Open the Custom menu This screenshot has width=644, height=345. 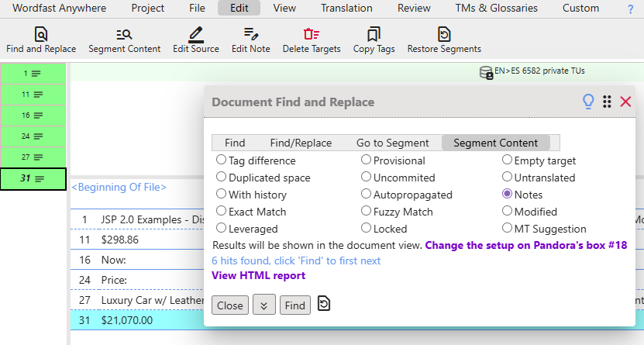580,9
